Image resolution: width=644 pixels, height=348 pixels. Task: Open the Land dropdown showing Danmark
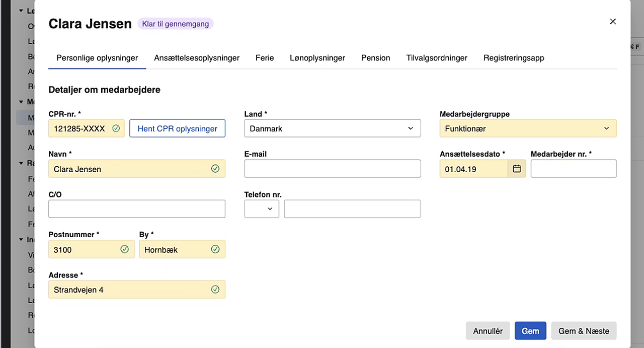click(x=332, y=128)
